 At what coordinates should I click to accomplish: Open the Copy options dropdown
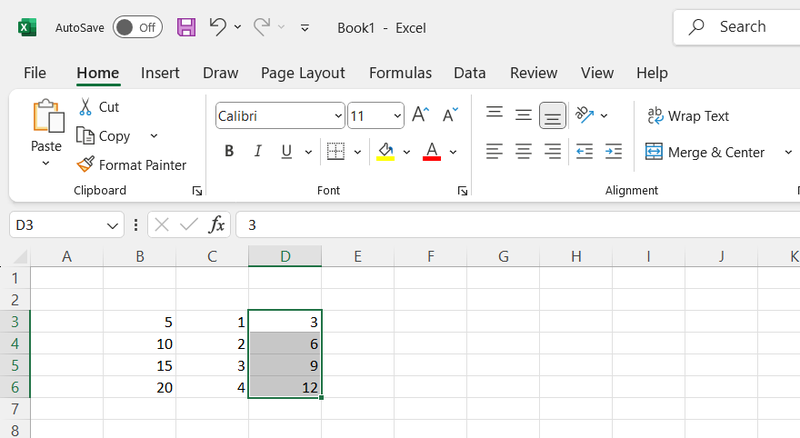click(x=154, y=136)
